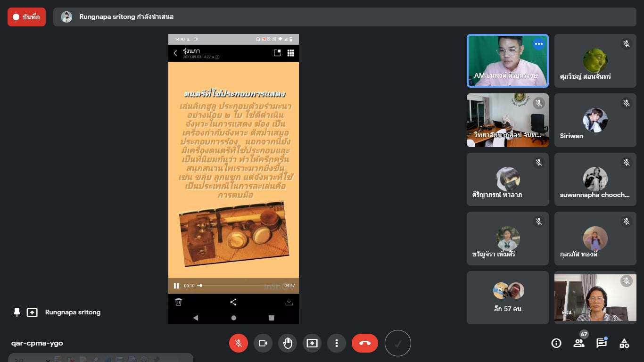Image resolution: width=644 pixels, height=362 pixels.
Task: Open meeting details info icon
Action: coord(556,343)
